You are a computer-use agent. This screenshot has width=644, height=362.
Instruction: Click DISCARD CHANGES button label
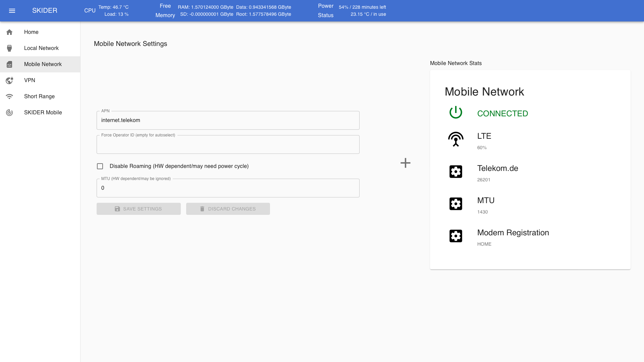pos(232,209)
